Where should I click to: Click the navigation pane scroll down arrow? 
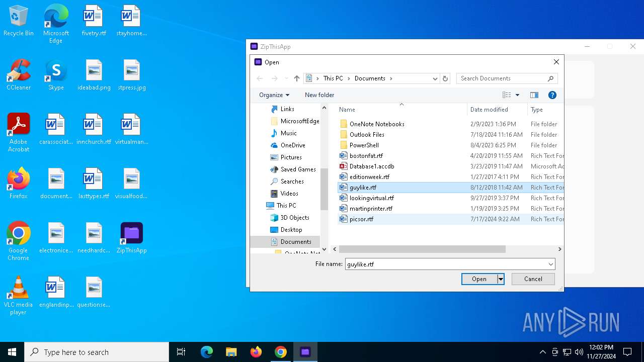coord(324,249)
